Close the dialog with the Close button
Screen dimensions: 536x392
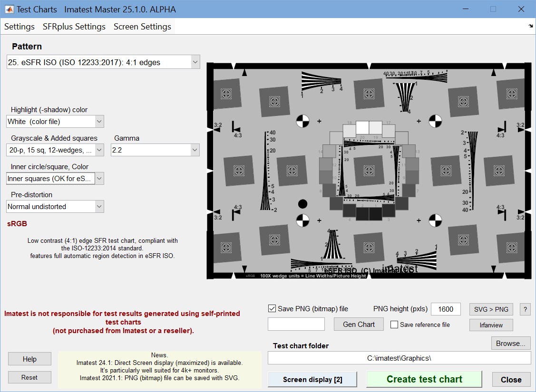click(511, 380)
